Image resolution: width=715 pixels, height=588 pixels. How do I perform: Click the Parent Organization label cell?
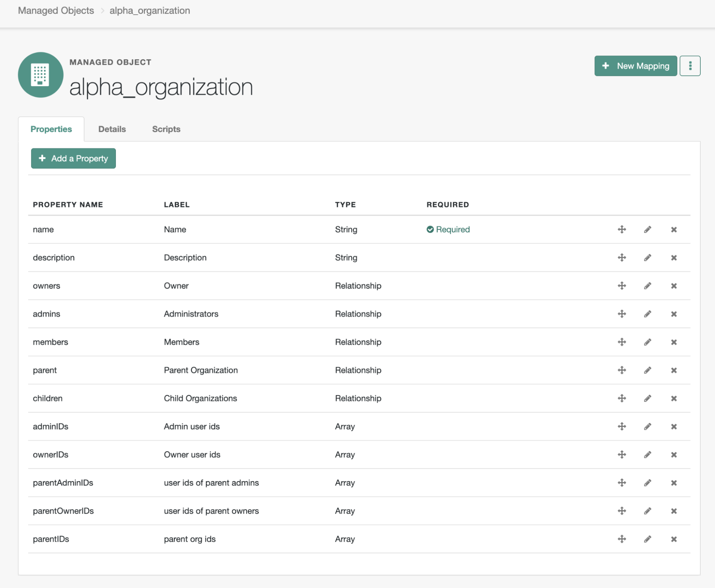tap(201, 370)
